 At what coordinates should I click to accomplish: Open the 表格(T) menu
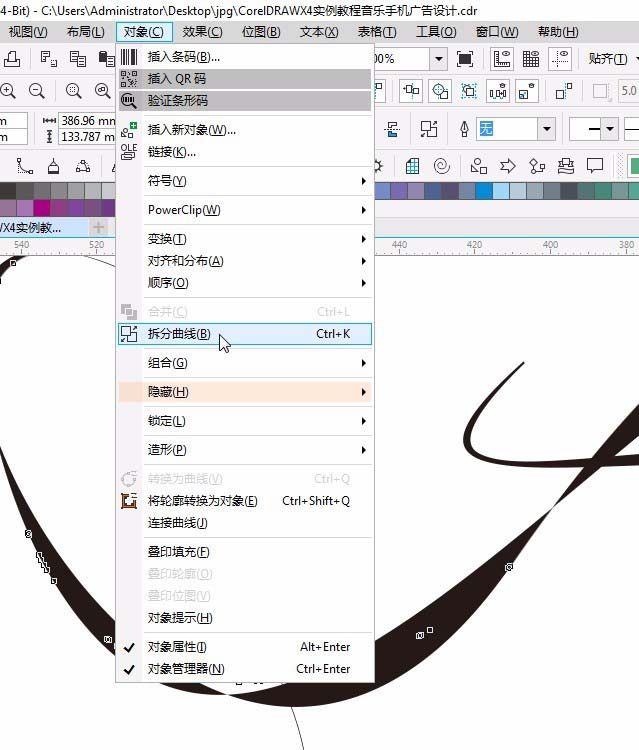tap(377, 32)
